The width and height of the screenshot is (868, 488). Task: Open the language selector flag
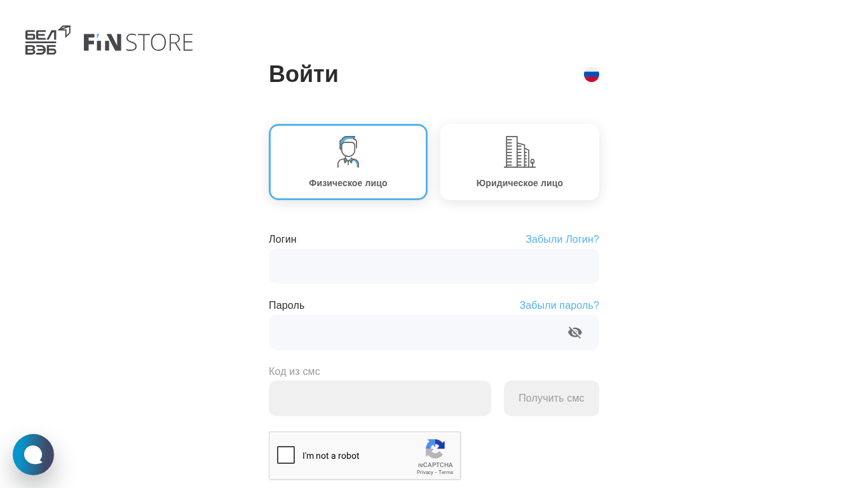592,74
